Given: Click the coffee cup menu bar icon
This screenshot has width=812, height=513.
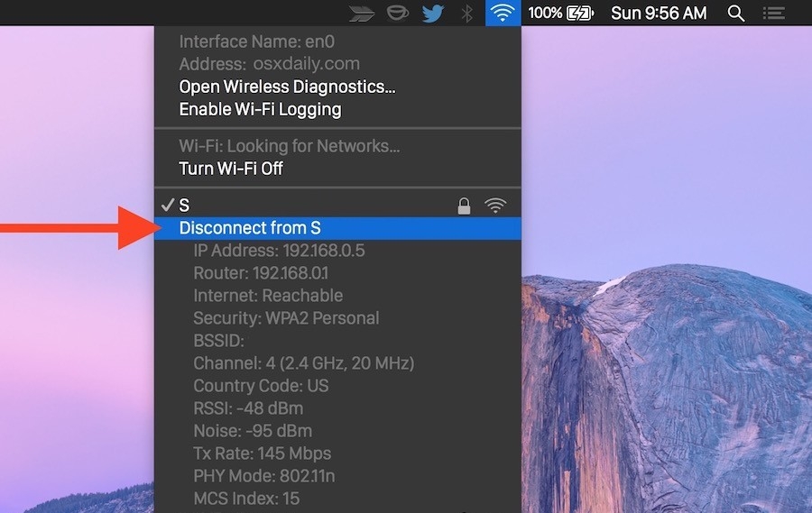Looking at the screenshot, I should pos(398,14).
